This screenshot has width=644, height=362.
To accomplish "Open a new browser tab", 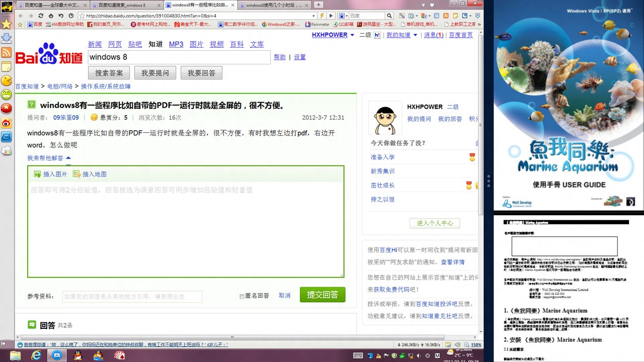I will pos(318,5).
